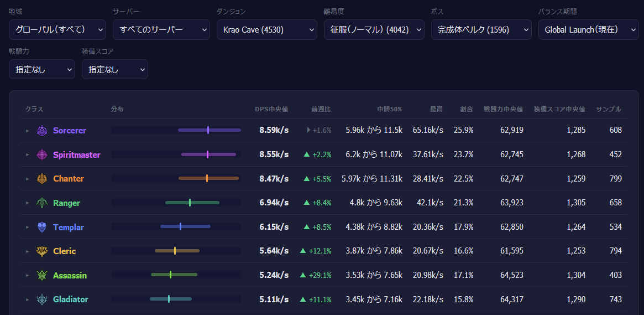Click the Cleric class icon
The height and width of the screenshot is (315, 644).
tap(43, 251)
